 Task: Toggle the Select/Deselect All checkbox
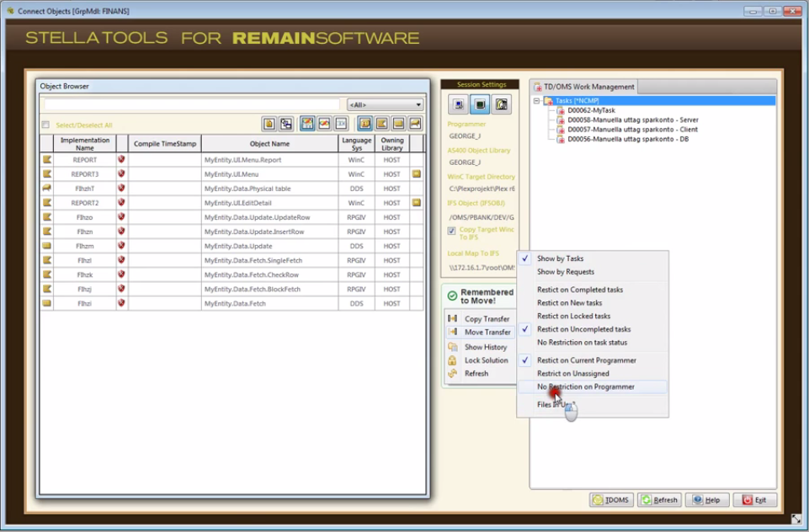(x=45, y=125)
